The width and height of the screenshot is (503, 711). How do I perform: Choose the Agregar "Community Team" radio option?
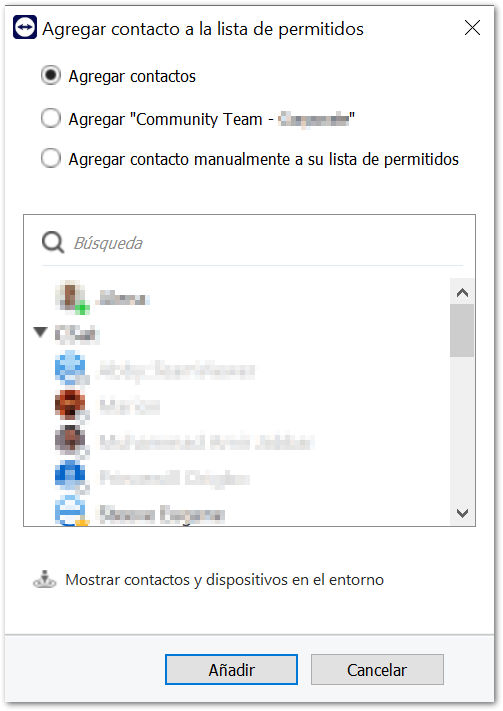pyautogui.click(x=51, y=118)
